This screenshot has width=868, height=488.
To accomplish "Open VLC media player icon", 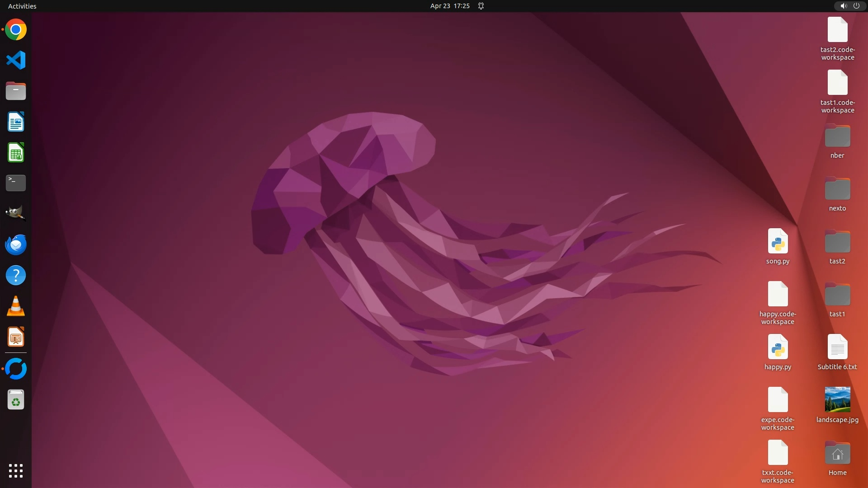I will tap(16, 306).
